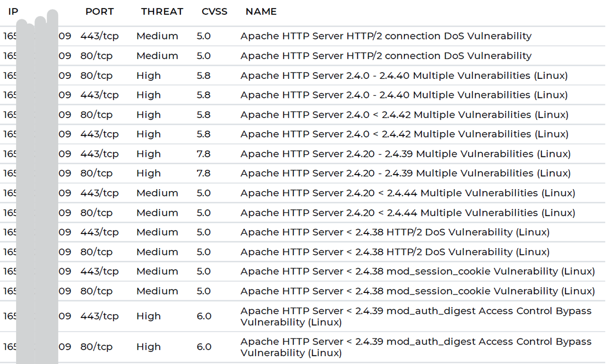This screenshot has height=364, width=614.
Task: Select 2.4.0 - 2.4.40 Multiple Vulnerabilities name, 443/tcp row
Action: click(404, 95)
